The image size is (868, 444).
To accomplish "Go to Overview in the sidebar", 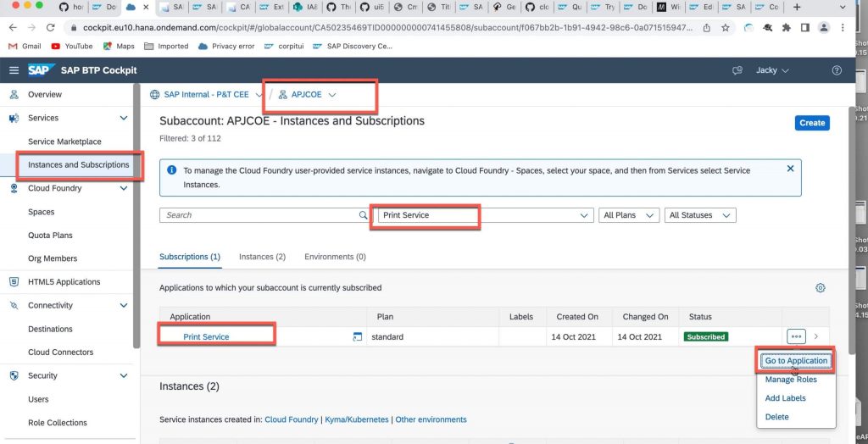I will click(45, 95).
